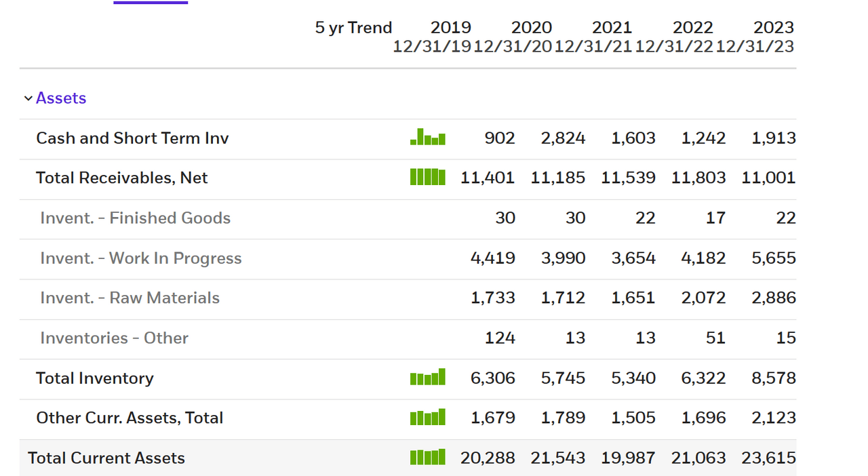Click the Inventories - Other row label
Viewport: 868px width, 476px height.
(115, 338)
